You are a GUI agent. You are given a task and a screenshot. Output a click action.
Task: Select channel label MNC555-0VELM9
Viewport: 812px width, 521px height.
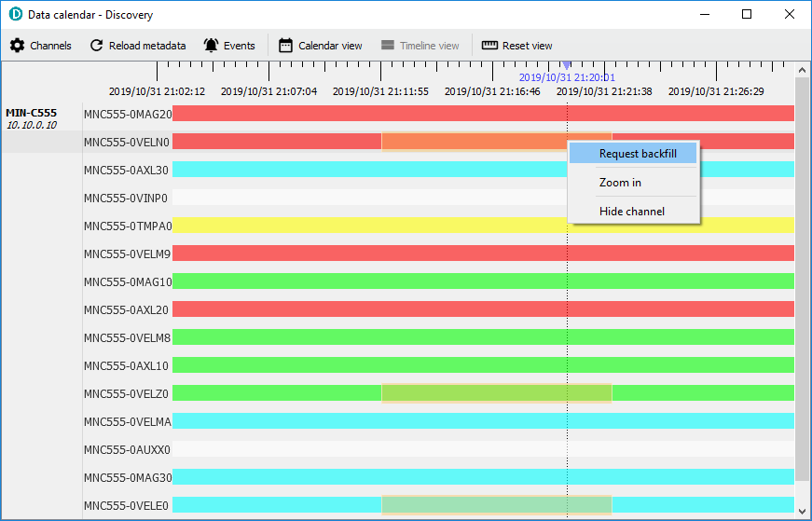[x=128, y=254]
